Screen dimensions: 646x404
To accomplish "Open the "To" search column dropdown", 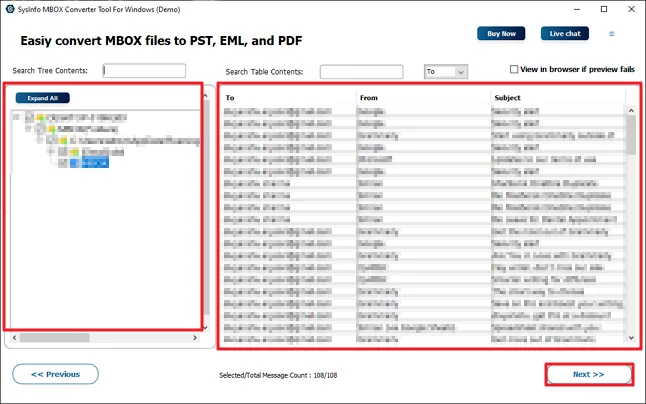I will (445, 72).
